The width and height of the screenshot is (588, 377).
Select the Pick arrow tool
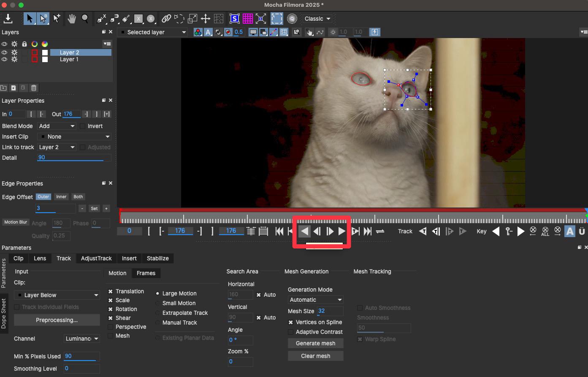30,19
